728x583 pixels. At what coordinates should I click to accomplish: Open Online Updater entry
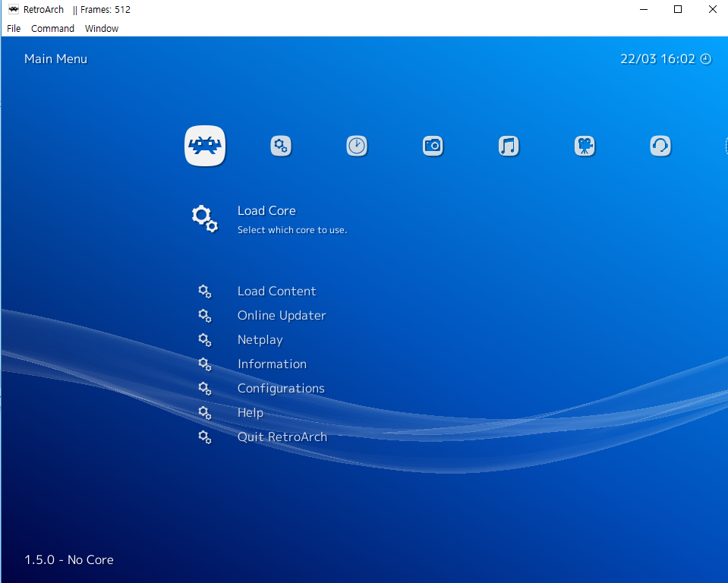(x=282, y=316)
